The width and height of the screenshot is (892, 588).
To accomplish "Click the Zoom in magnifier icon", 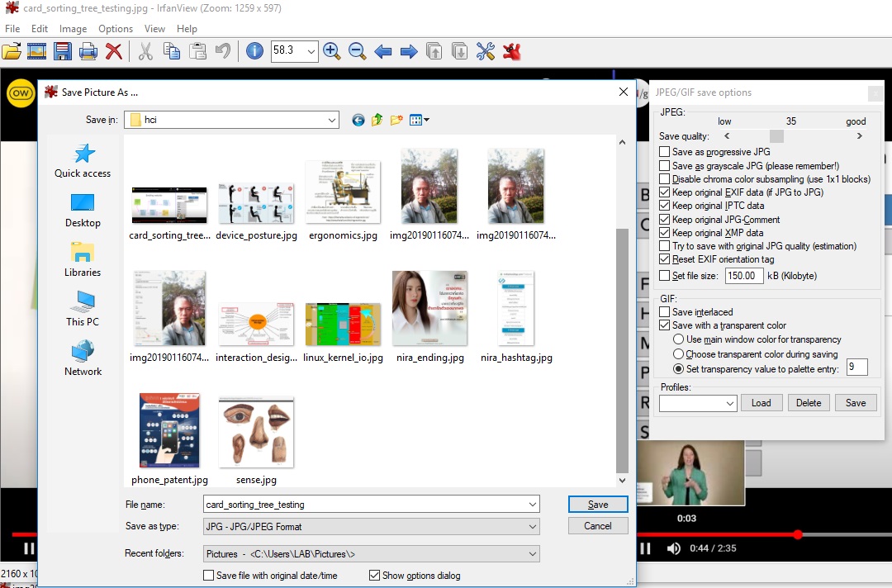I will point(332,51).
